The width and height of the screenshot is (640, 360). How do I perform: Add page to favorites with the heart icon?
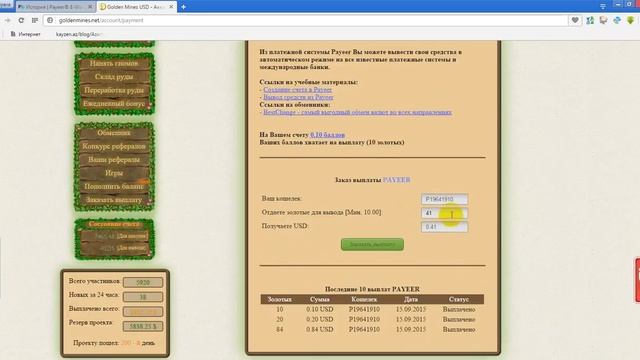pos(575,20)
